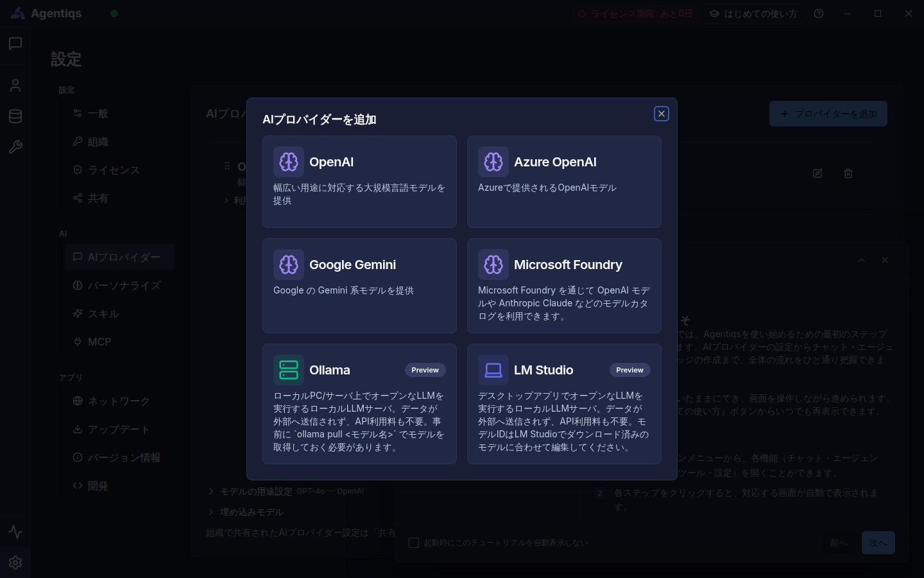The image size is (924, 578).
Task: Close the AIプロバイダーを追加 dialog
Action: [x=662, y=114]
